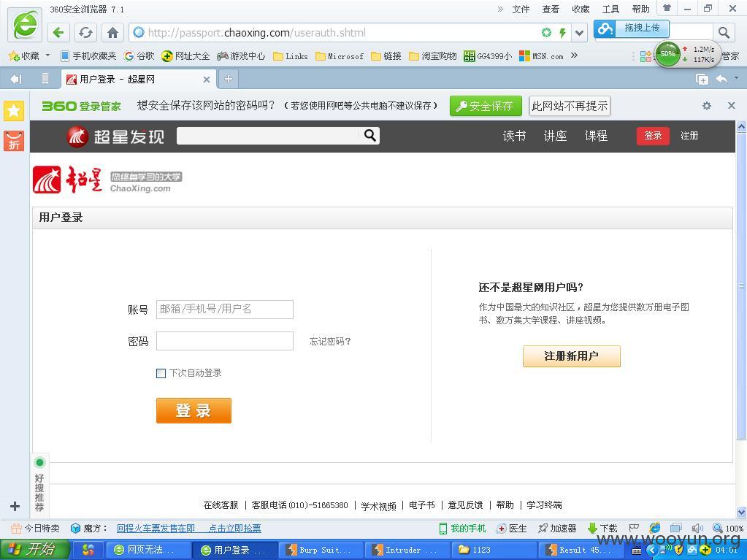The height and width of the screenshot is (560, 747).
Task: Open the 查看 menu
Action: click(x=551, y=9)
